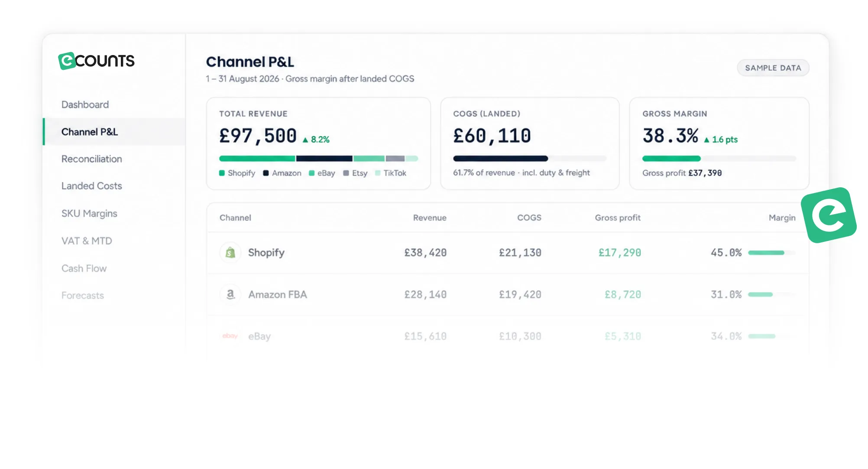Click the Amazon legend color square
The image size is (868, 469).
(266, 173)
